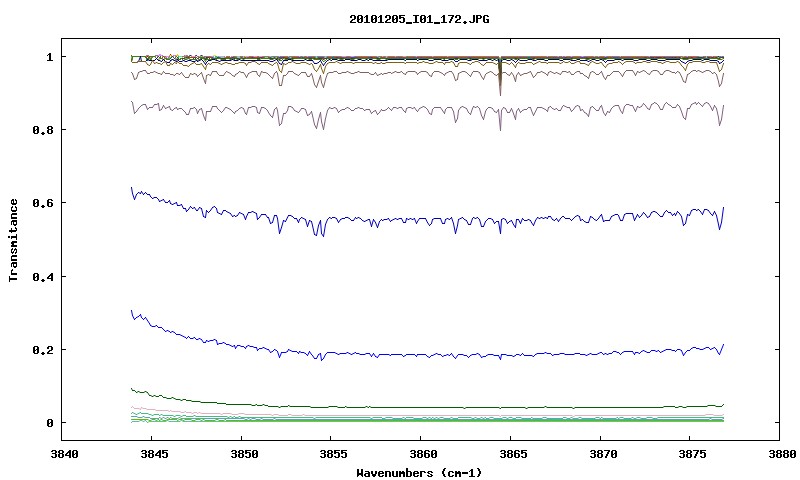The height and width of the screenshot is (480, 800).
Task: Click the y-axis tick label 0.2
Action: [43, 350]
